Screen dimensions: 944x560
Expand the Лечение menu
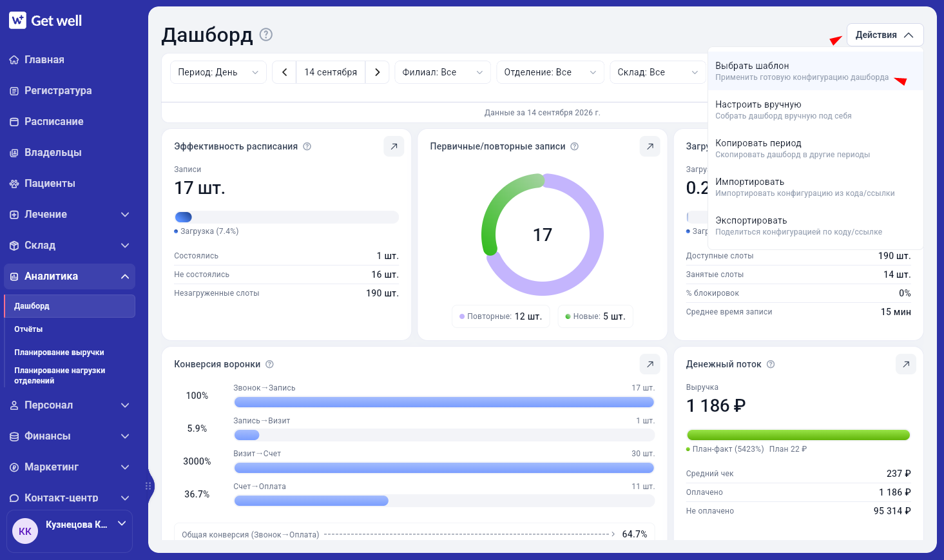[x=70, y=215]
